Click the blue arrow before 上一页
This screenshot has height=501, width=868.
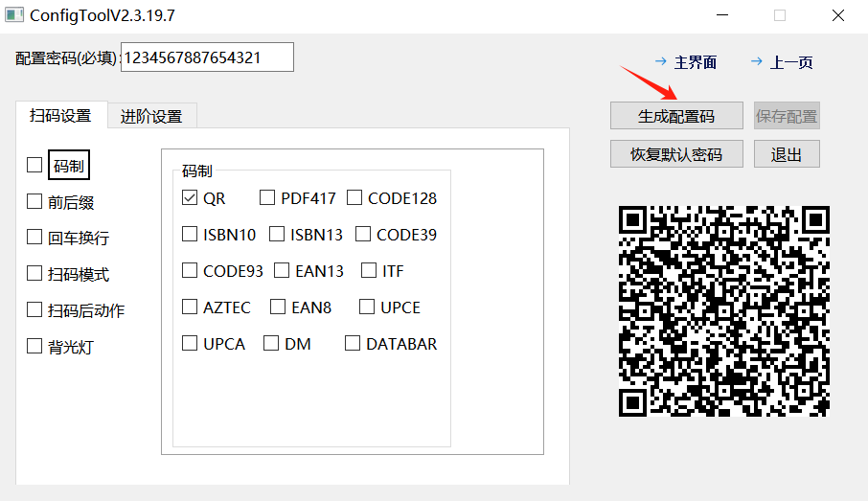click(x=756, y=61)
